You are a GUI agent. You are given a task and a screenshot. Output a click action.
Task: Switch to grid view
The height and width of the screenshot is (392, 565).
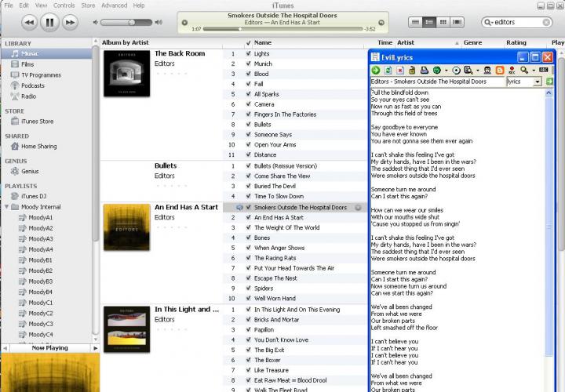(x=443, y=22)
